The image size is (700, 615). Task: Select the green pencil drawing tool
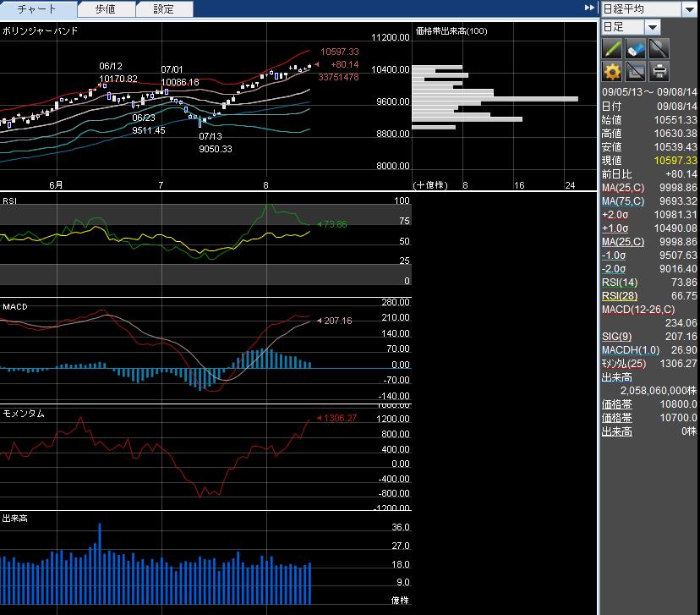[613, 48]
